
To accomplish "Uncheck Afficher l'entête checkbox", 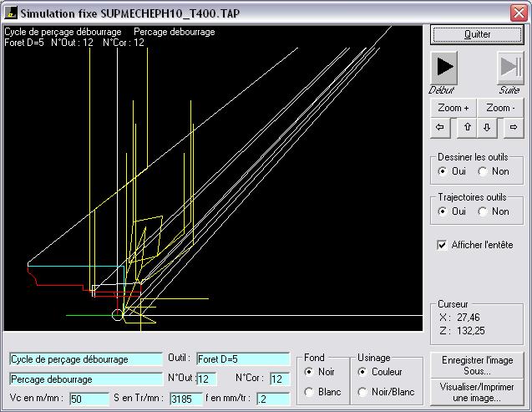I will coord(443,245).
